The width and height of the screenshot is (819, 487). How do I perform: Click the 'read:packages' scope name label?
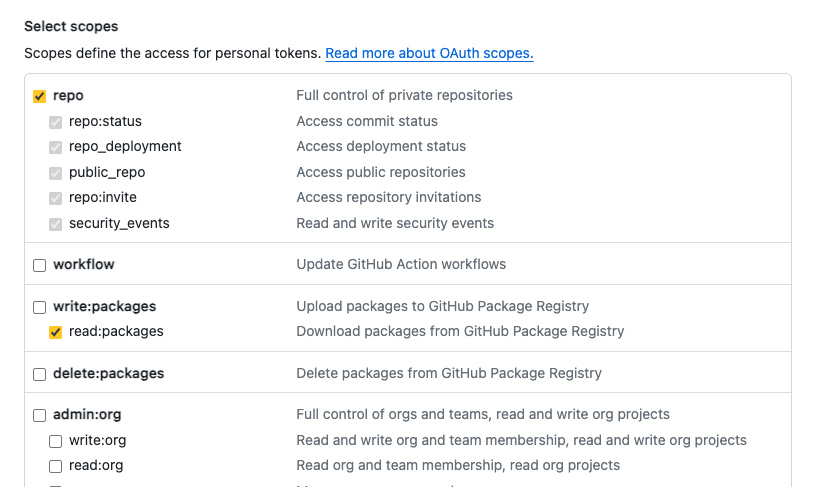tap(116, 332)
